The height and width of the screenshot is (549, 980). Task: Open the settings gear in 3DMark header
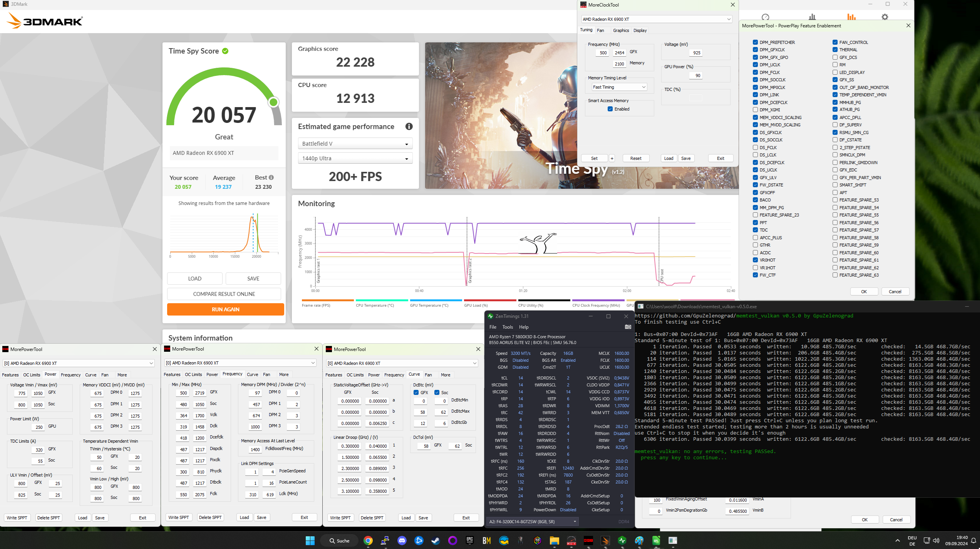point(885,17)
